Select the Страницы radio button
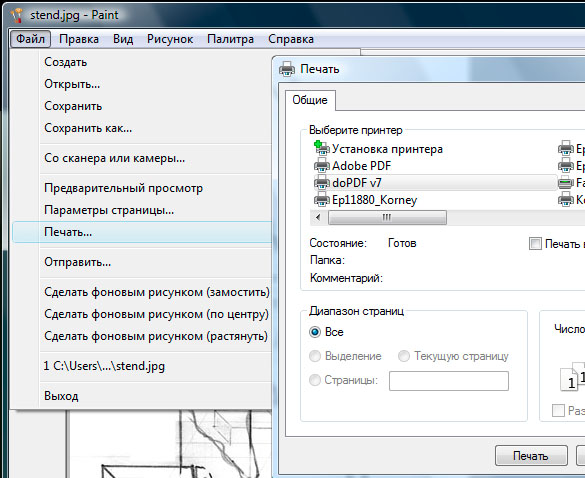This screenshot has height=478, width=585. pos(315,380)
